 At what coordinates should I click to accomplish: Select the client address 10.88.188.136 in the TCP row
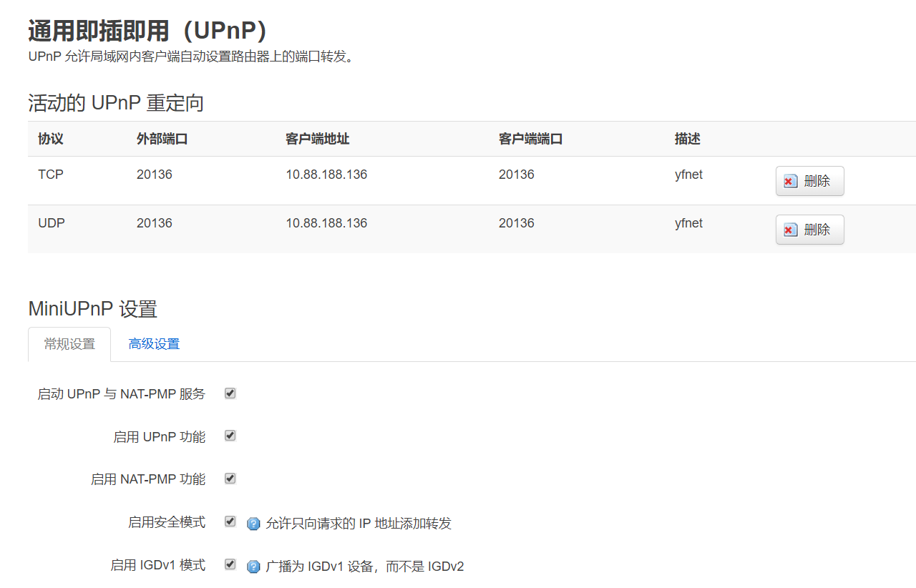coord(326,174)
